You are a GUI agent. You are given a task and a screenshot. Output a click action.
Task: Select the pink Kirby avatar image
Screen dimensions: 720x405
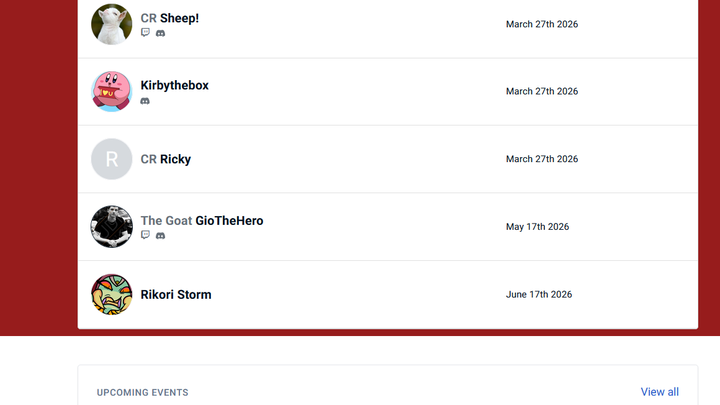click(112, 91)
